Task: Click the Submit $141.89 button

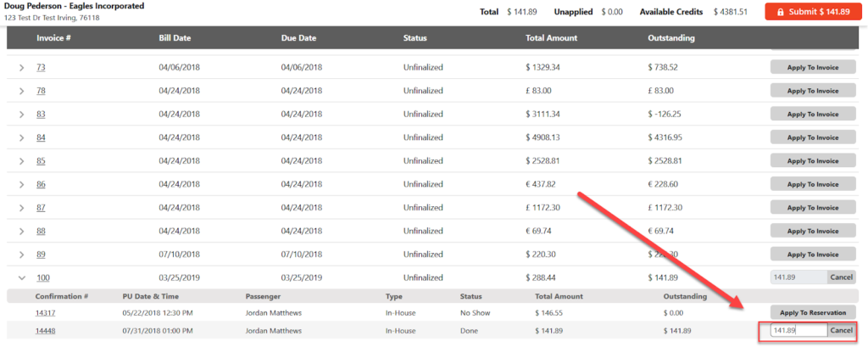Action: coord(807,12)
